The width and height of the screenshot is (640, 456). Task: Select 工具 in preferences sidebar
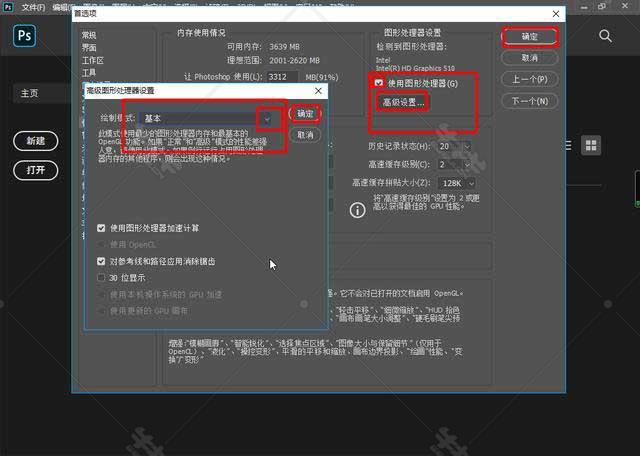pyautogui.click(x=89, y=73)
